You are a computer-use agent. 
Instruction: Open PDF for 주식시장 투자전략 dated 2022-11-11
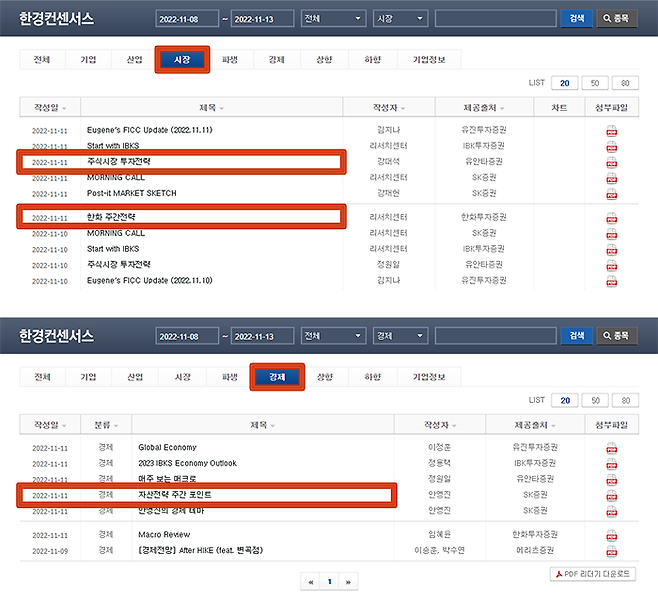(x=611, y=162)
